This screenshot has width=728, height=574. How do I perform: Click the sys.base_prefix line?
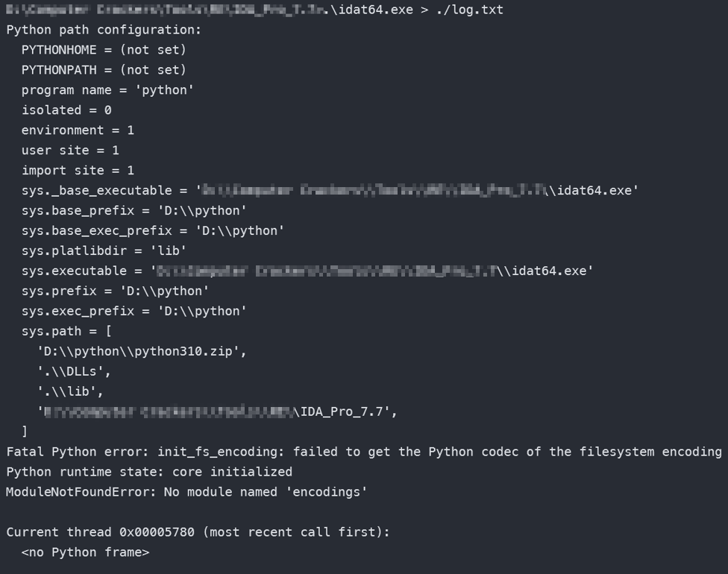coord(134,211)
